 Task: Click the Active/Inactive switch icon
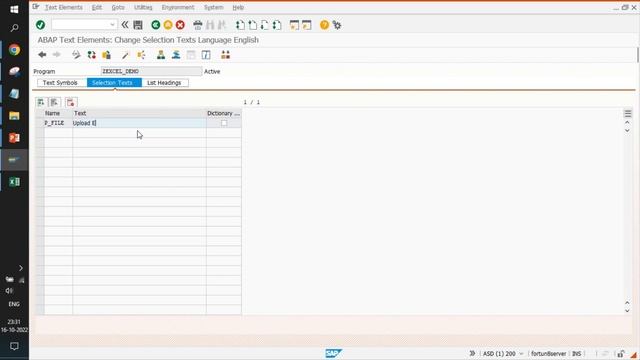click(91, 55)
